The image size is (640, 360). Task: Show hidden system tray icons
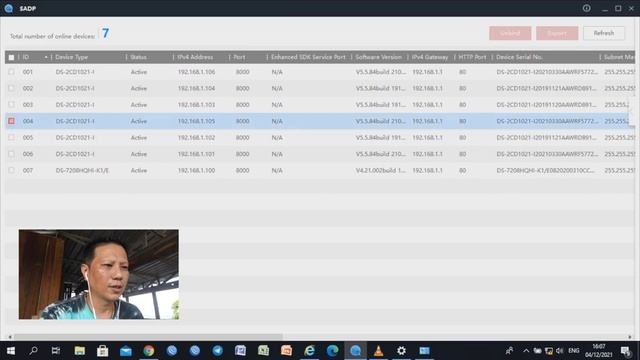click(526, 351)
